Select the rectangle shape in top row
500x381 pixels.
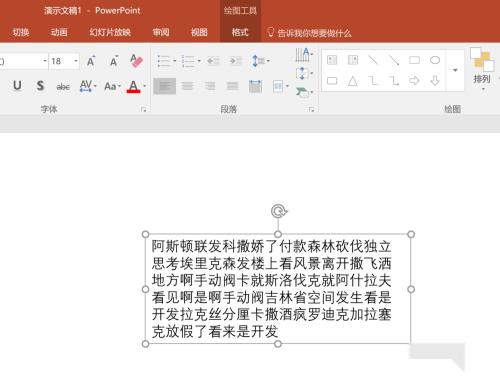[x=414, y=60]
